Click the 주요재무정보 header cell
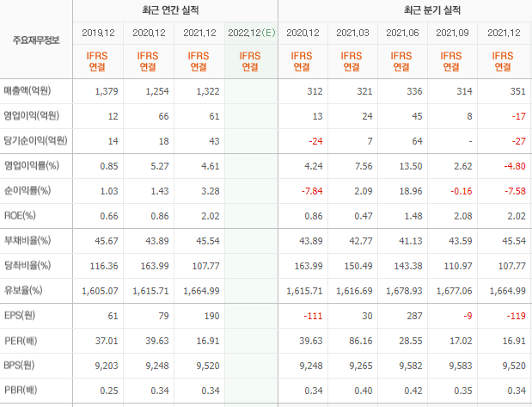Viewport: 532px width, 407px height. 36,40
